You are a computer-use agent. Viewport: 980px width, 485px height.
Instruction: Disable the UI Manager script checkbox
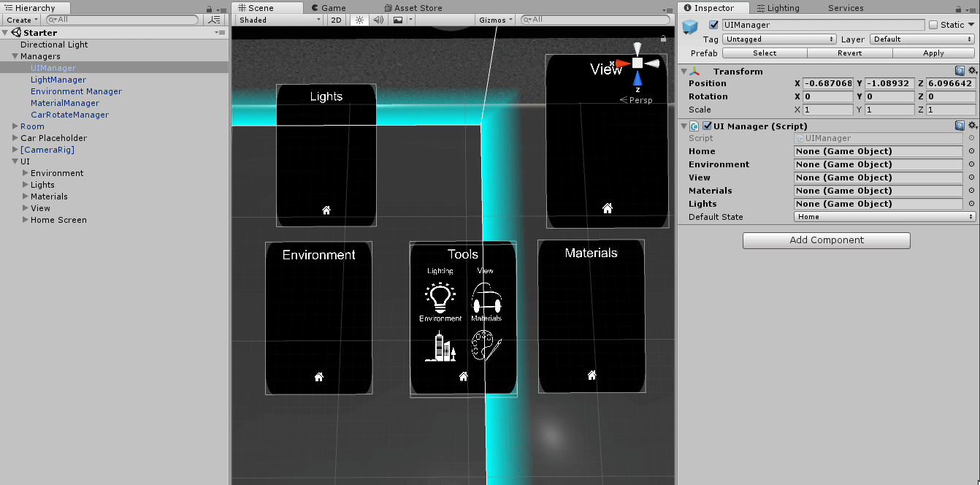click(x=707, y=126)
